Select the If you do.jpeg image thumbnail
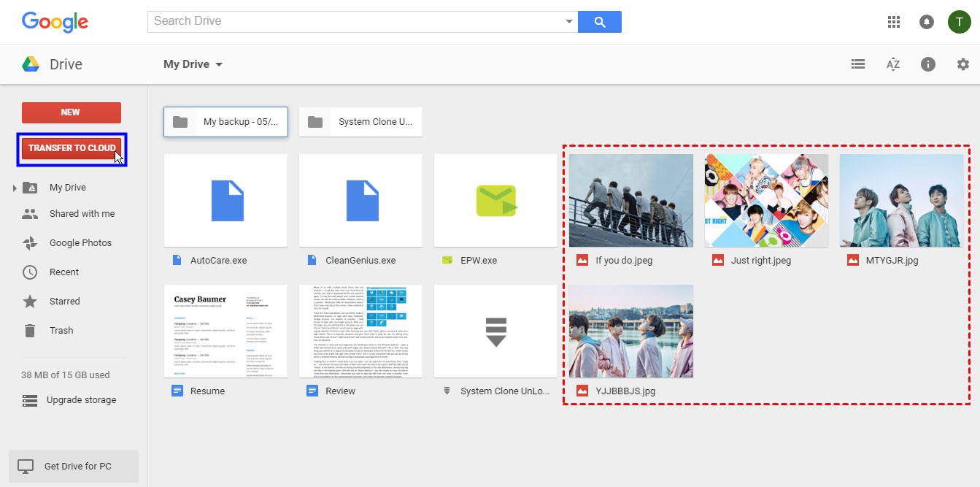This screenshot has width=980, height=487. coord(631,200)
